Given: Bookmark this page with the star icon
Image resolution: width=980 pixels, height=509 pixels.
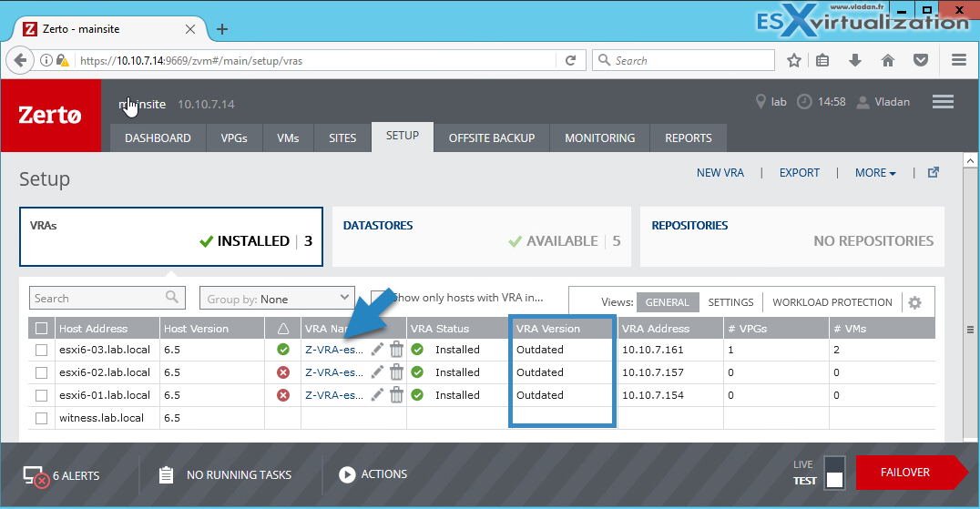Looking at the screenshot, I should [794, 61].
